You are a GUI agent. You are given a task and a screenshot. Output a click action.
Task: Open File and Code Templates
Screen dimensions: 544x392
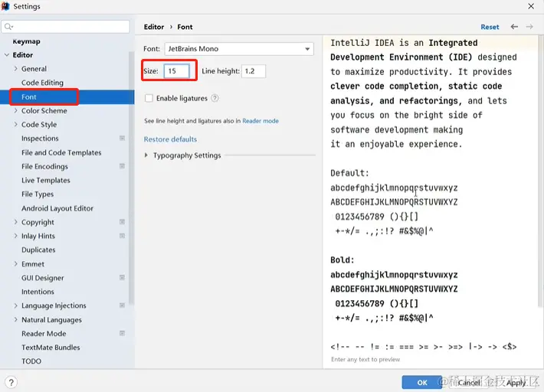[x=61, y=152]
